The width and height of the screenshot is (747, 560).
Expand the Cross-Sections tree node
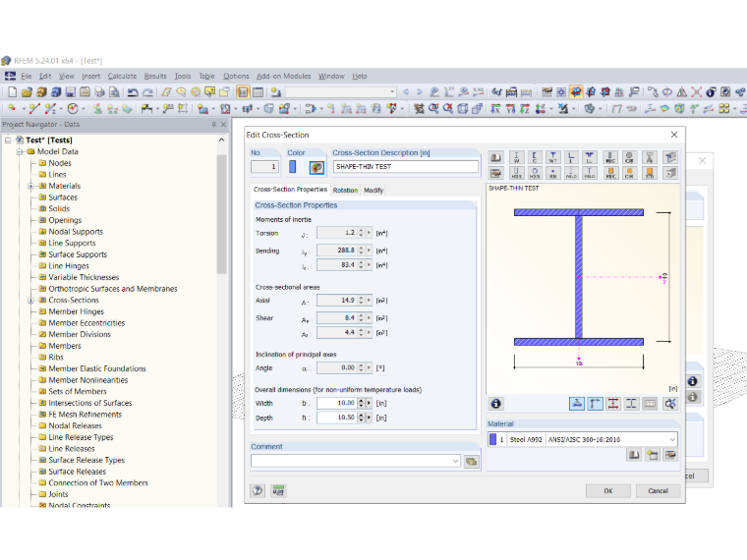pos(30,301)
